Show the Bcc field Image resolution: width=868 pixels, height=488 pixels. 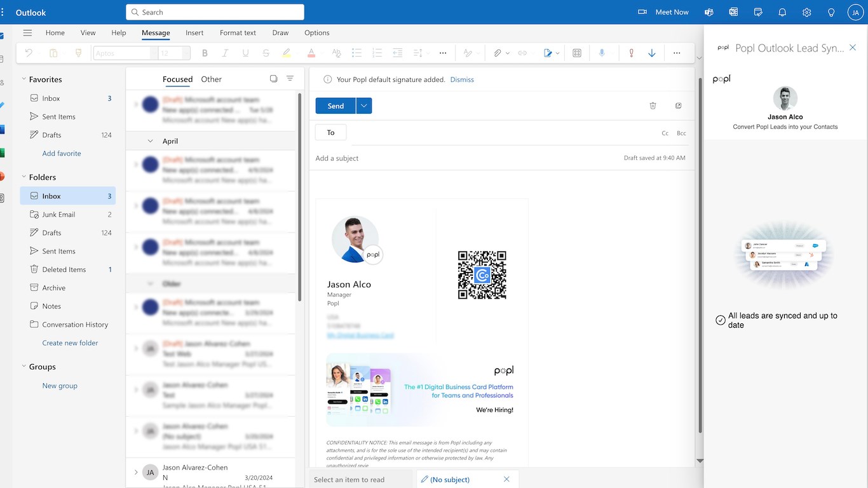[x=681, y=133]
